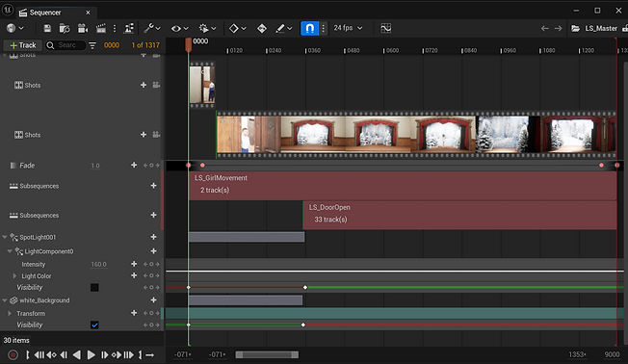Image resolution: width=628 pixels, height=364 pixels.
Task: Expand the Transform track
Action: (x=10, y=313)
